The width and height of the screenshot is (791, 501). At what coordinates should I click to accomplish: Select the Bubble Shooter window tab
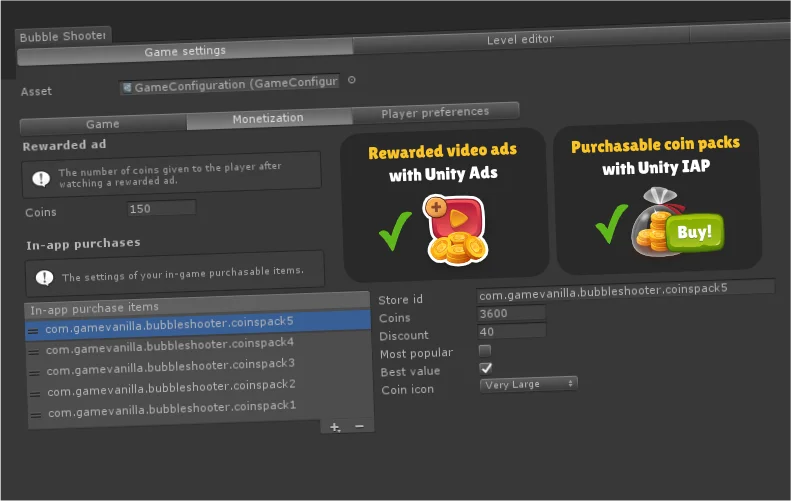pos(63,36)
